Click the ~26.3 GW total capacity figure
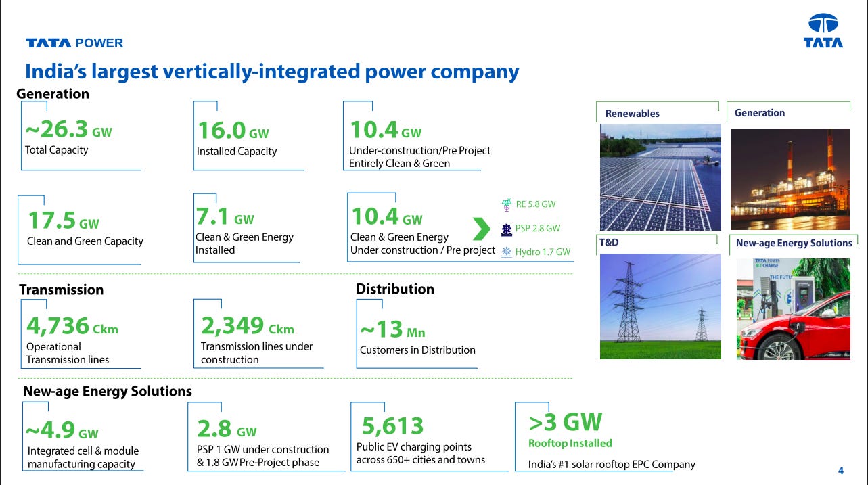868x485 pixels. [68, 130]
